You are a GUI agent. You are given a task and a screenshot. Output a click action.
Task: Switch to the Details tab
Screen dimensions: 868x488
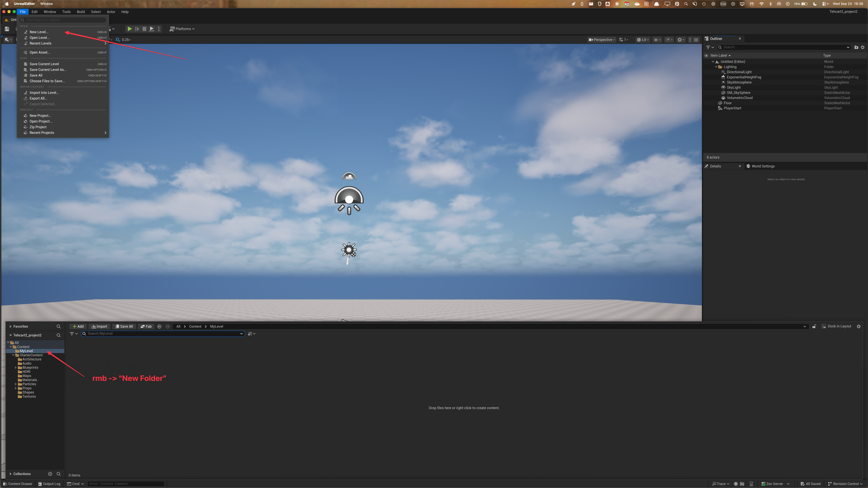click(715, 166)
